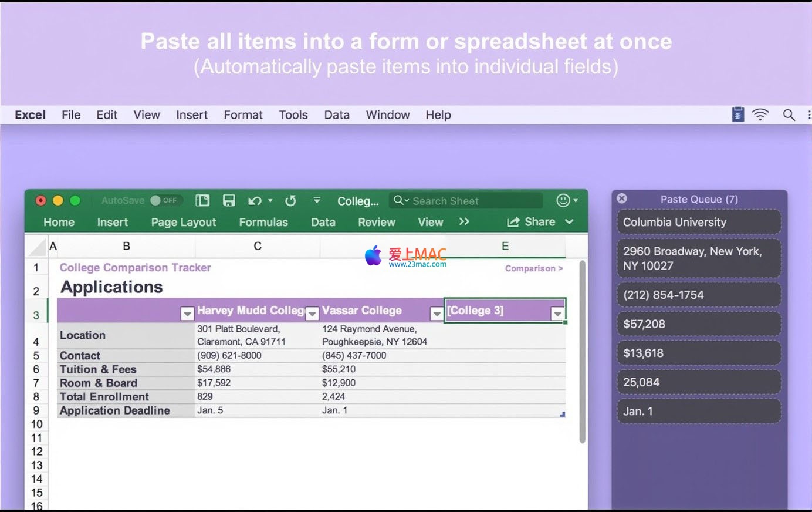Click the Wi-Fi status icon
812x512 pixels.
[760, 115]
